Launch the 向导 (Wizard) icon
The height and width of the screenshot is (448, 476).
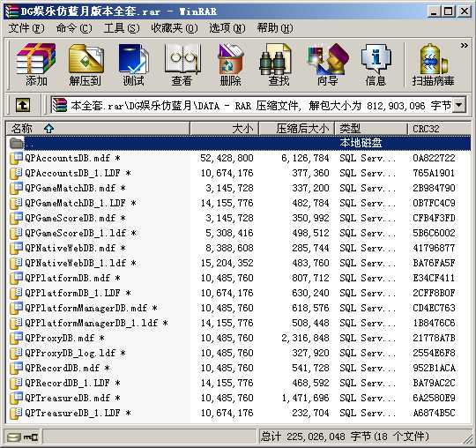pyautogui.click(x=328, y=64)
